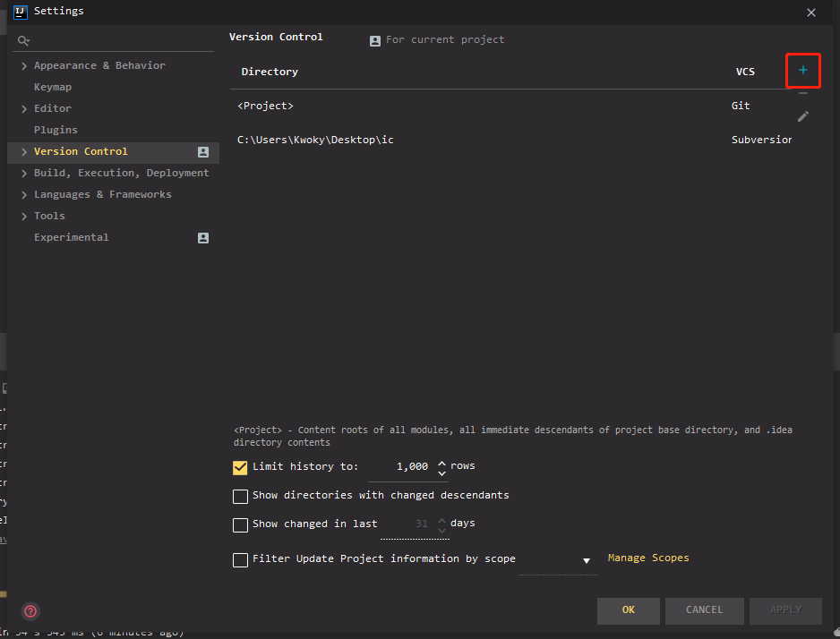Increase history rows with up arrow
The image size is (840, 639).
(x=441, y=463)
